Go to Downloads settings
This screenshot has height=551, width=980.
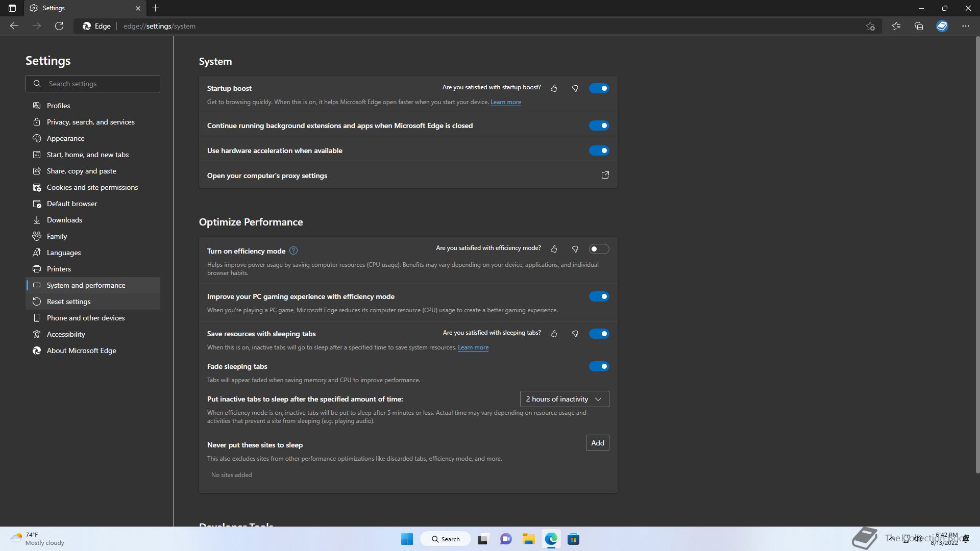[x=93, y=220]
